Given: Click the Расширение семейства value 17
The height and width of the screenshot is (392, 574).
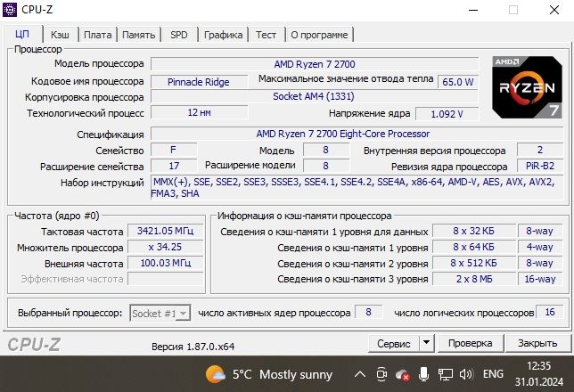Looking at the screenshot, I should pyautogui.click(x=174, y=166).
